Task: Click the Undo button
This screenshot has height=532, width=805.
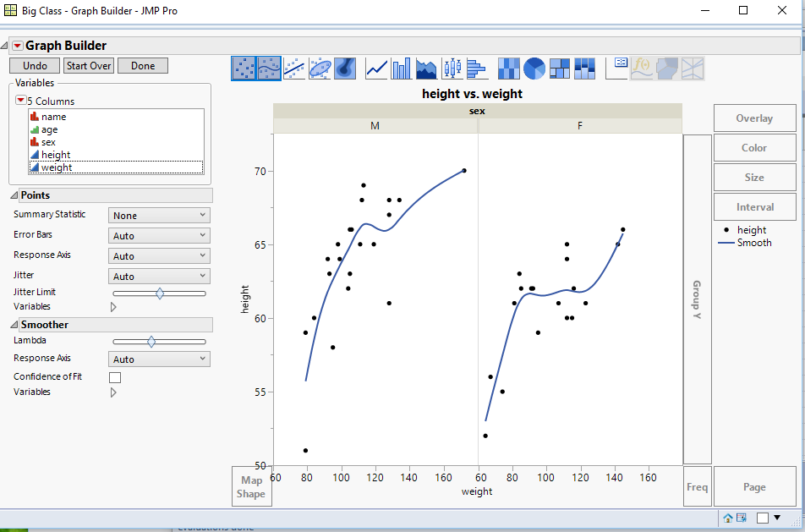Action: coord(35,66)
